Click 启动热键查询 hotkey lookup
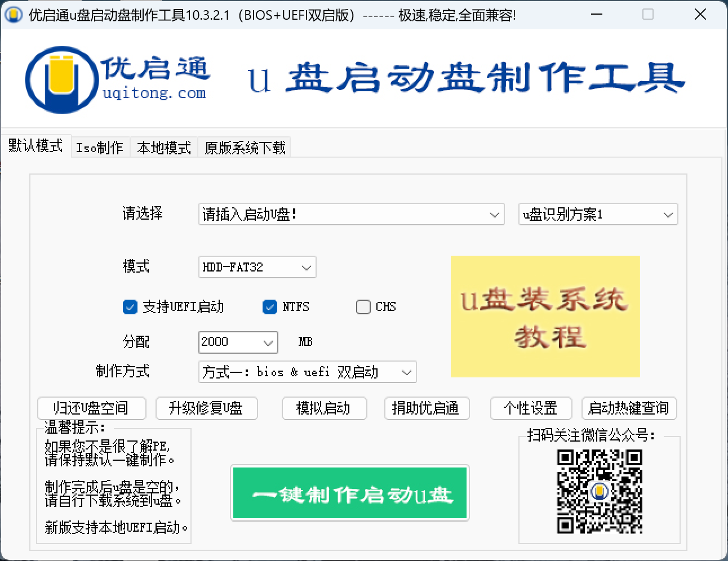728x561 pixels. coord(629,408)
